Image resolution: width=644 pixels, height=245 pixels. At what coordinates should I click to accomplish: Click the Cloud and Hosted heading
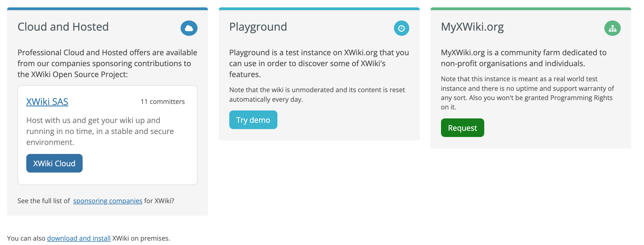63,27
